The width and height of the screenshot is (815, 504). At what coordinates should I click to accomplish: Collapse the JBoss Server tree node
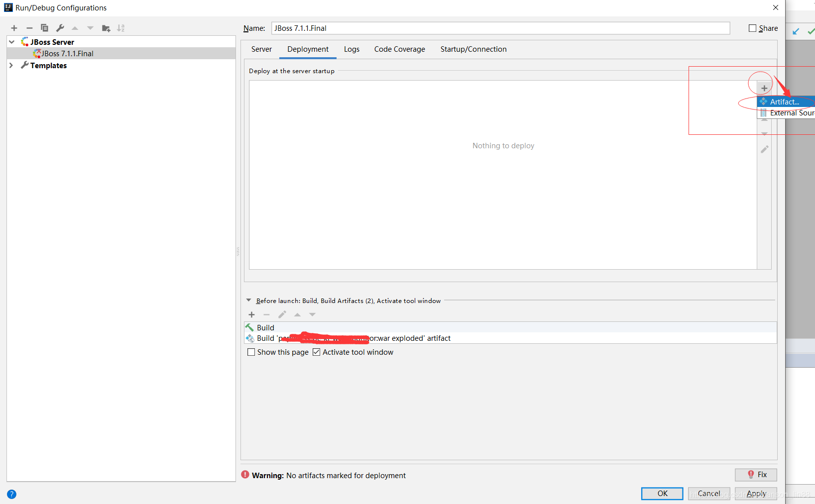pos(11,42)
